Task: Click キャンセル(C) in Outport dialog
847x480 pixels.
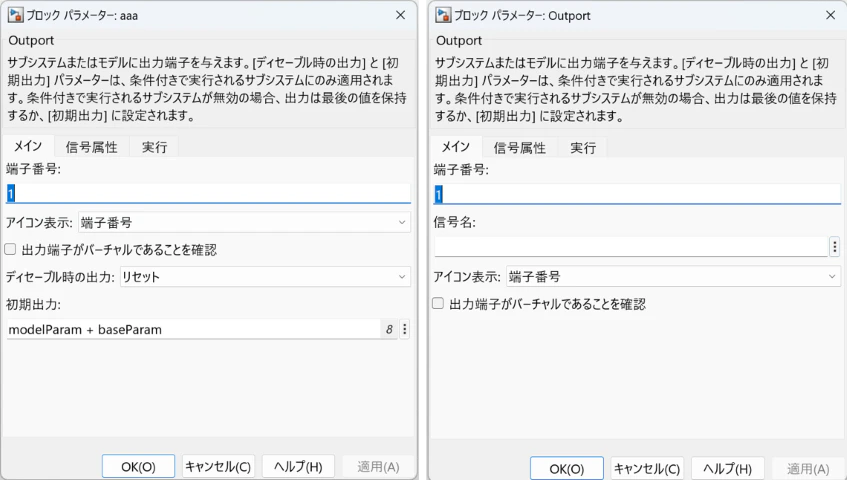Action: pos(647,469)
